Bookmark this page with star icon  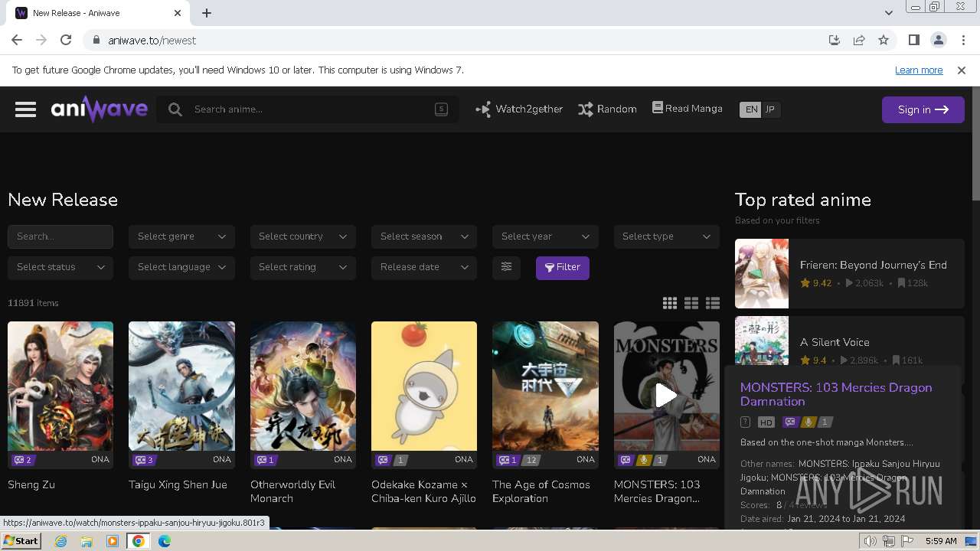pyautogui.click(x=884, y=40)
